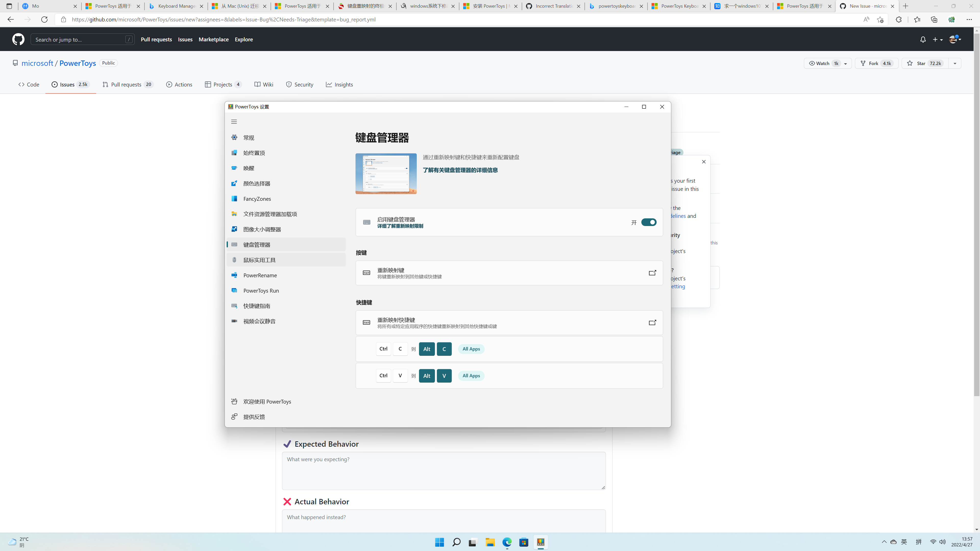
Task: Click the Keyboard Manager preview thumbnail
Action: (x=386, y=174)
